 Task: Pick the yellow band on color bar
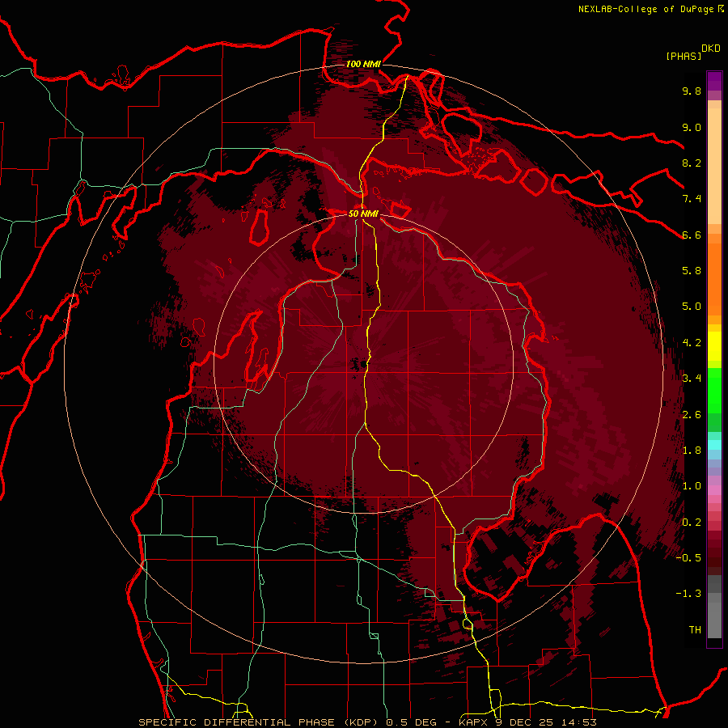pos(714,346)
